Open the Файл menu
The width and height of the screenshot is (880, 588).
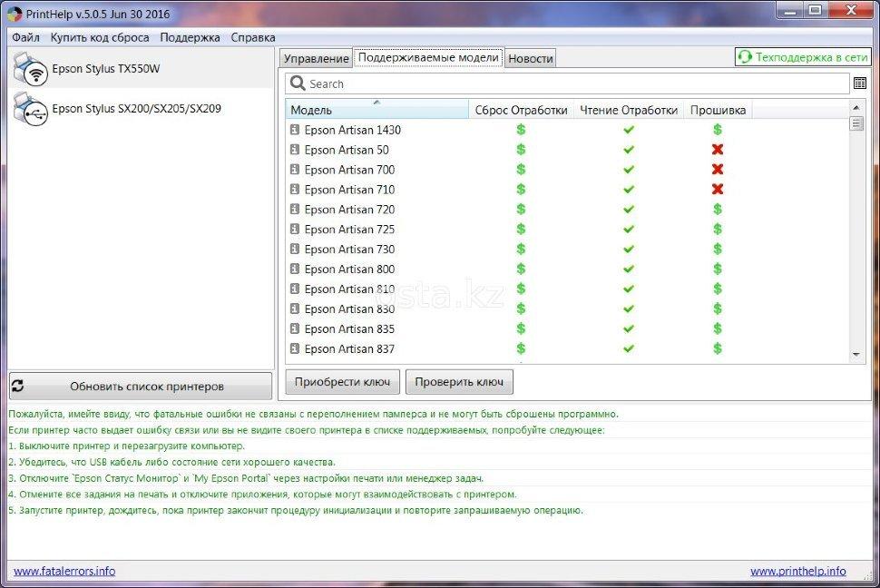click(x=25, y=37)
